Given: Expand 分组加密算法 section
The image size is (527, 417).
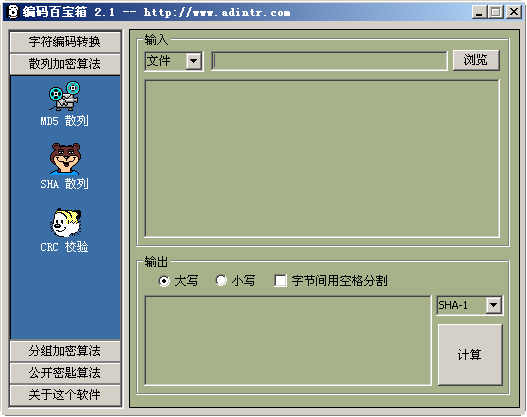Looking at the screenshot, I should [x=65, y=351].
